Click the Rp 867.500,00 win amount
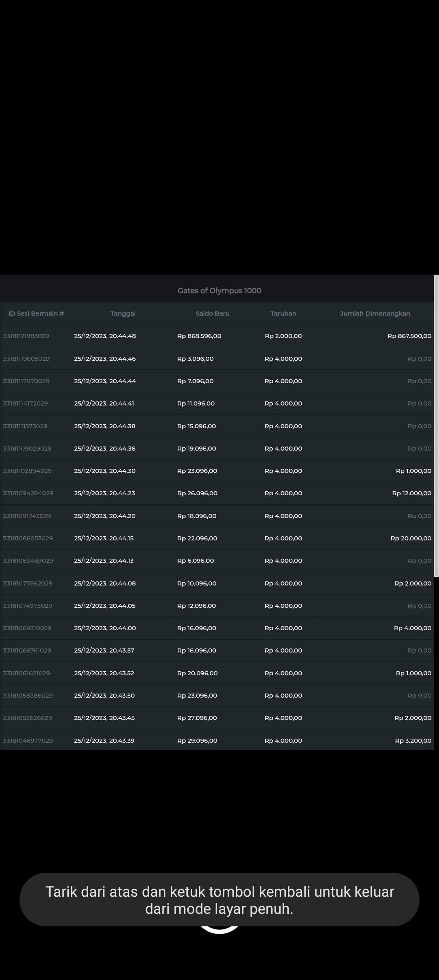439x980 pixels. click(x=409, y=336)
